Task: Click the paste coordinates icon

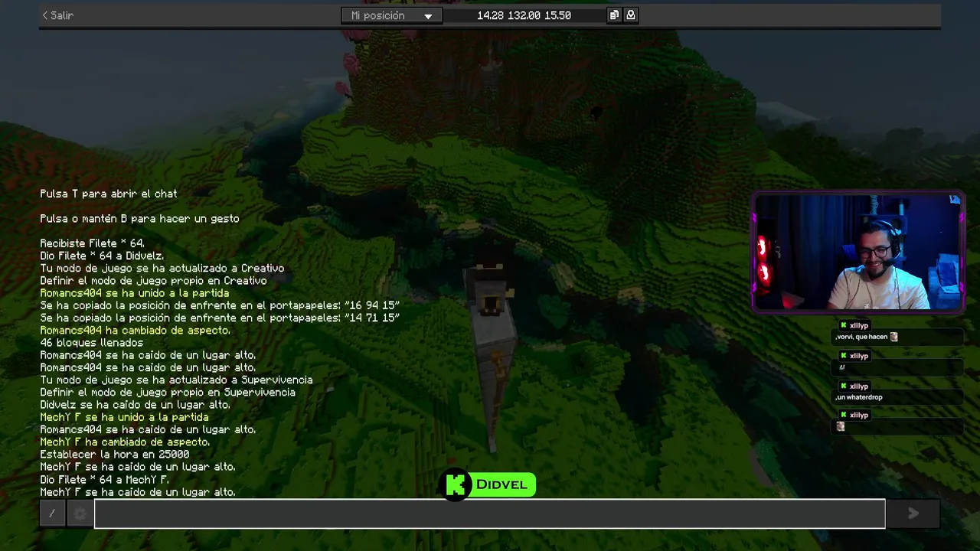Action: (x=631, y=15)
